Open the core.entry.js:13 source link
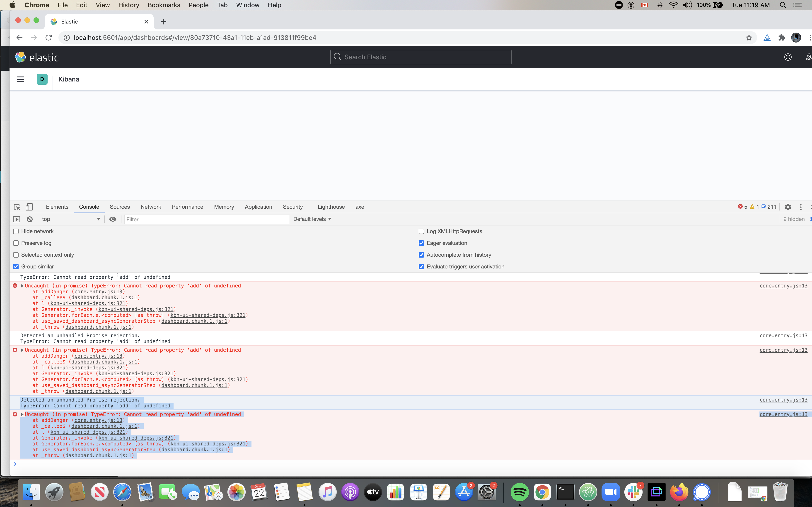 click(x=783, y=286)
